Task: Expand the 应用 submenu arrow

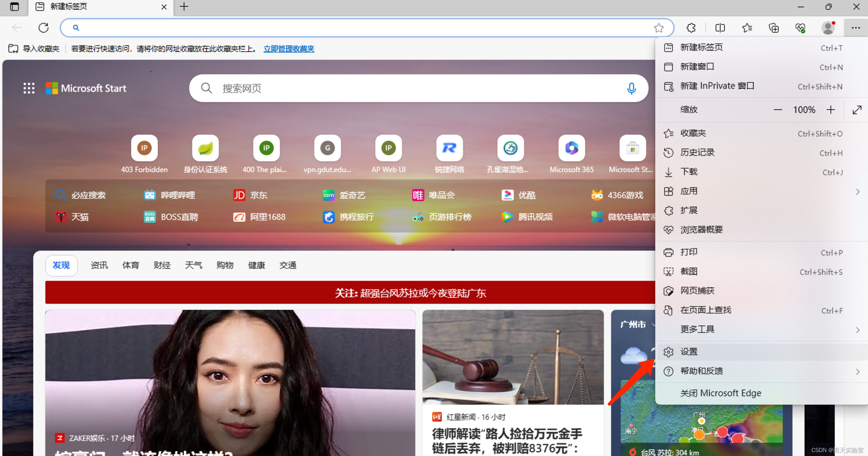Action: (x=857, y=191)
